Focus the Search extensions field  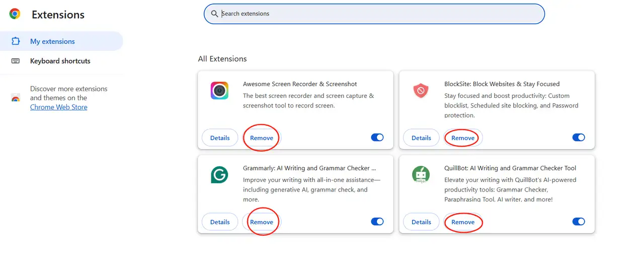click(374, 14)
